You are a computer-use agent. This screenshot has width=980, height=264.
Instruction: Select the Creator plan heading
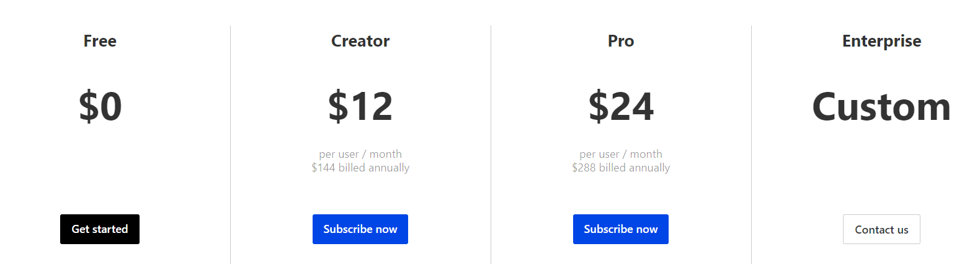360,41
